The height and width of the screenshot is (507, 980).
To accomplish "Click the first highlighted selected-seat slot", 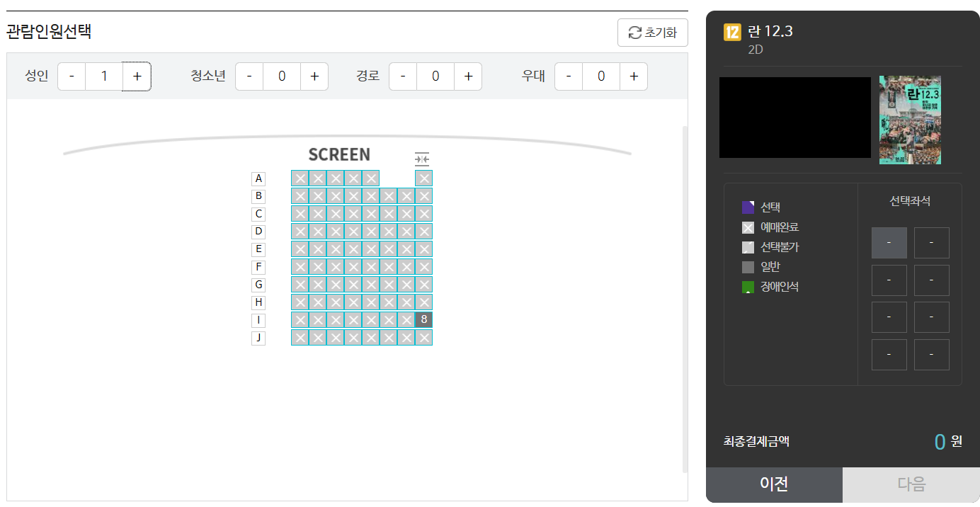I will 889,243.
